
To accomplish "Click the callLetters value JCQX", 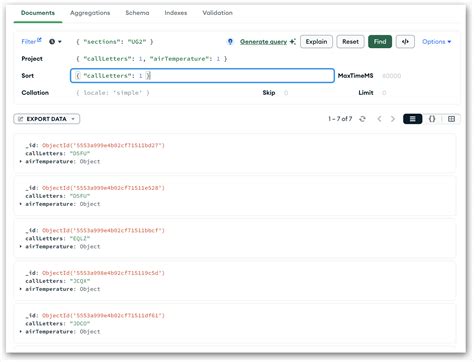I will point(80,281).
